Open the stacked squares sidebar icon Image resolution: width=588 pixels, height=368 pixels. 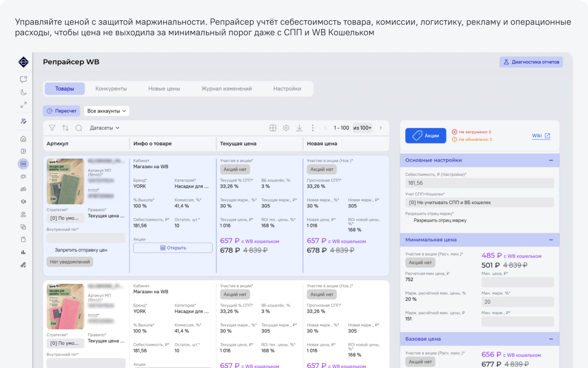(x=23, y=227)
